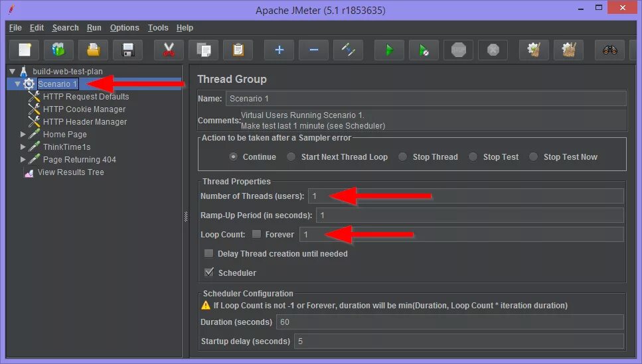This screenshot has width=642, height=364.
Task: Click the Shutdown test icon
Action: click(493, 50)
